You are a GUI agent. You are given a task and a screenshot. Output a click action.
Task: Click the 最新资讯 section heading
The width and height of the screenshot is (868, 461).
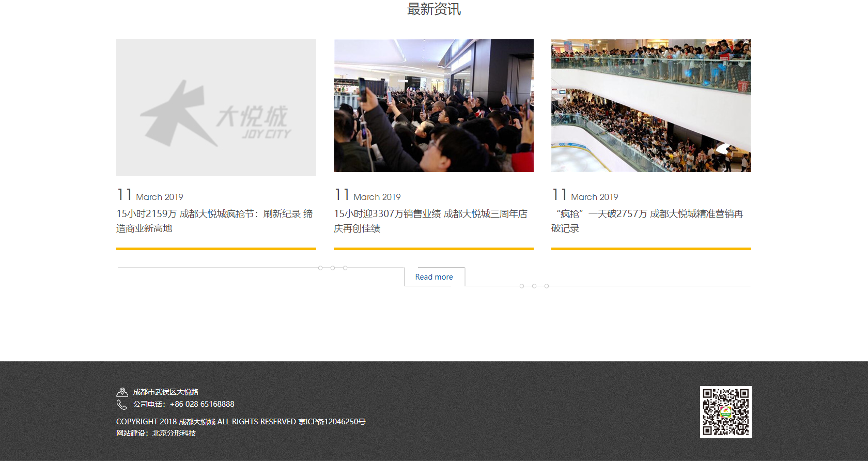pyautogui.click(x=433, y=9)
